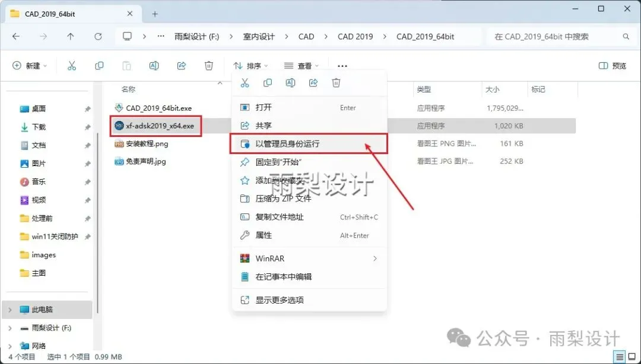This screenshot has height=364, width=641.
Task: Open the 查看 view dropdown
Action: (302, 66)
